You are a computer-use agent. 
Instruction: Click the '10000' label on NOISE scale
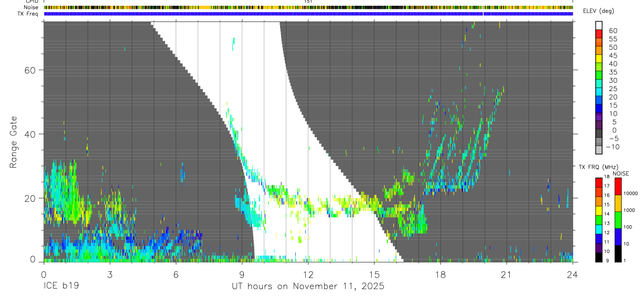coord(631,193)
